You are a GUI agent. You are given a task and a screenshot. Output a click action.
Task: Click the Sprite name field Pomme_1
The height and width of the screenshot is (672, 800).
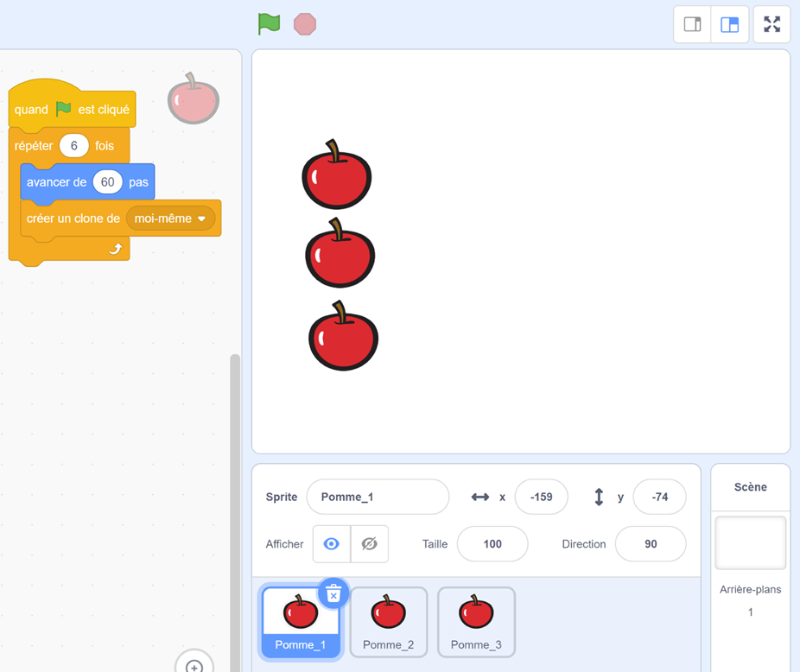[x=378, y=498]
